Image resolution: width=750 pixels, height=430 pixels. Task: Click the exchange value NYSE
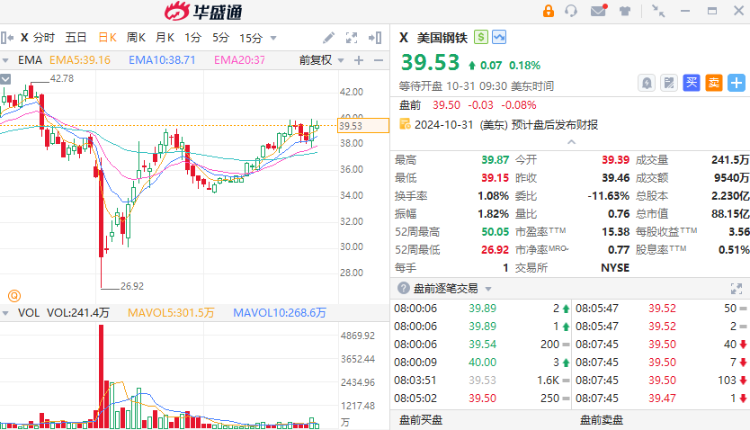click(x=615, y=268)
